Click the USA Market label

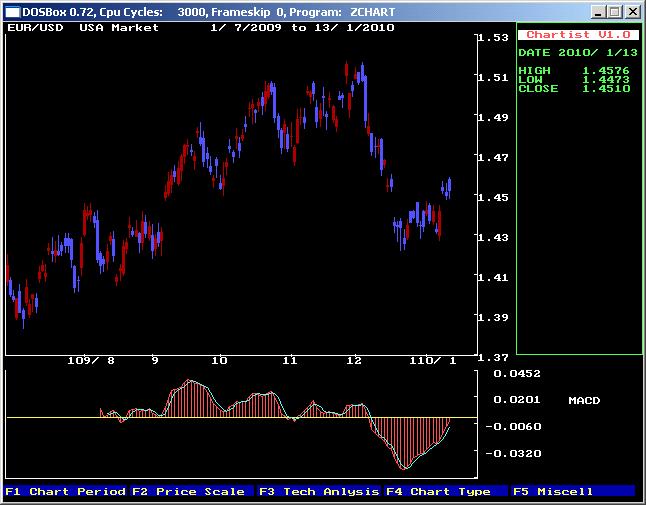(x=119, y=28)
